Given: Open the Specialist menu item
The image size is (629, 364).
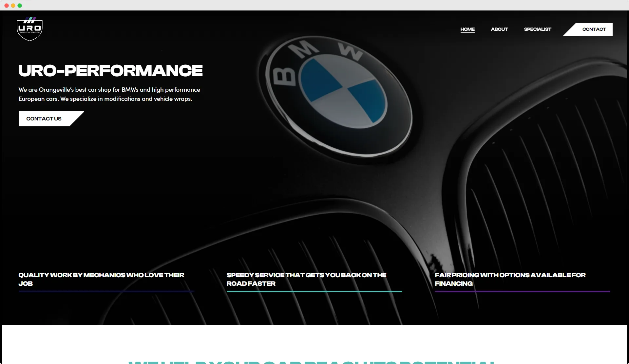Looking at the screenshot, I should (538, 29).
